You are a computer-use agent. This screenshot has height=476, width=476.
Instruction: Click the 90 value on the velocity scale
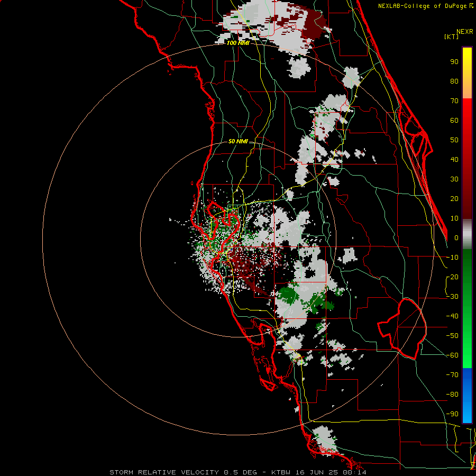tap(454, 62)
